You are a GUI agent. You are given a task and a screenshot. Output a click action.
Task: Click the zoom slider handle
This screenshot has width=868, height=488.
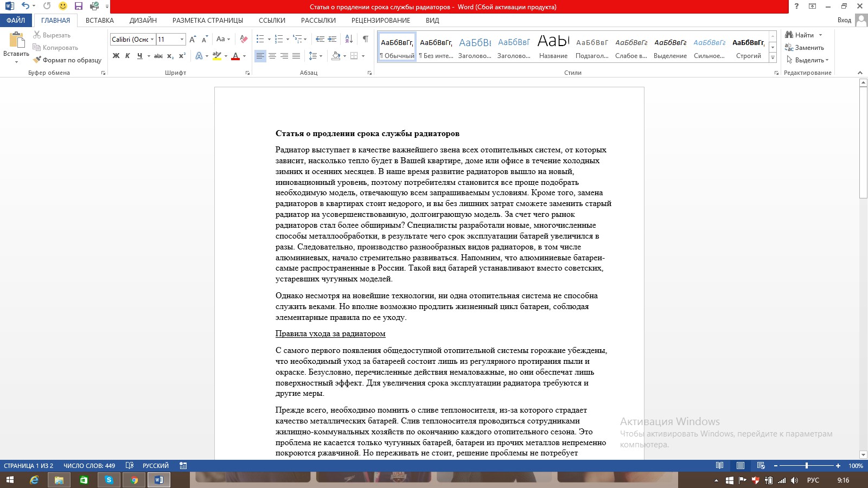tap(807, 466)
